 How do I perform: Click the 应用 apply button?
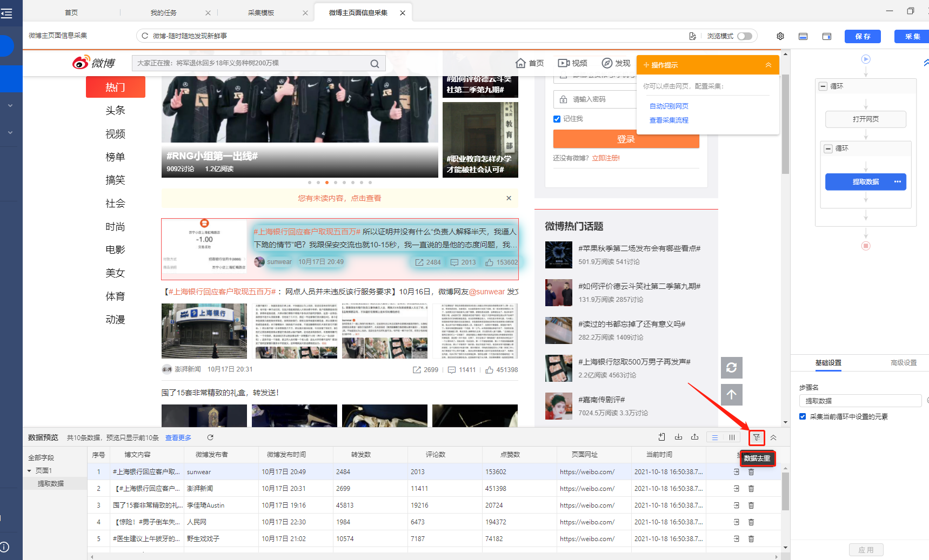(x=866, y=550)
